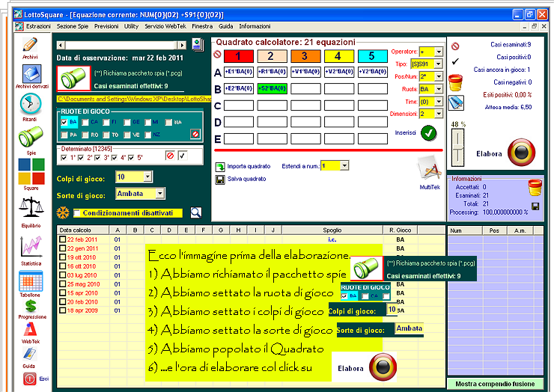The height and width of the screenshot is (392, 554).
Task: Open the Statistica chart icon
Action: click(31, 246)
